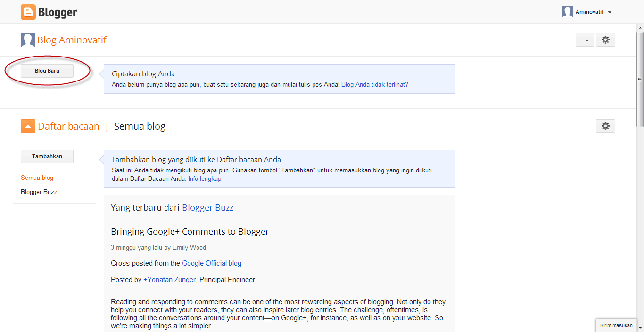Open the Google Official blog link

211,263
